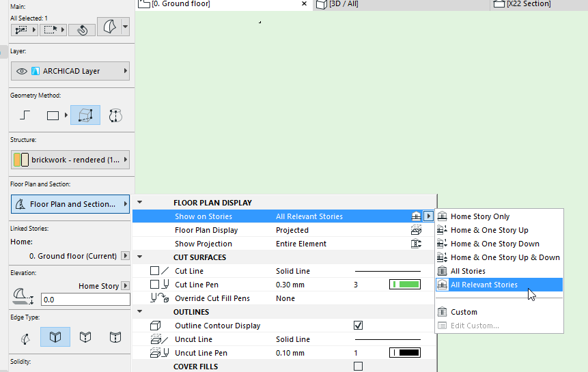Select the polyline geometry method
The width and height of the screenshot is (588, 372).
pyautogui.click(x=25, y=115)
